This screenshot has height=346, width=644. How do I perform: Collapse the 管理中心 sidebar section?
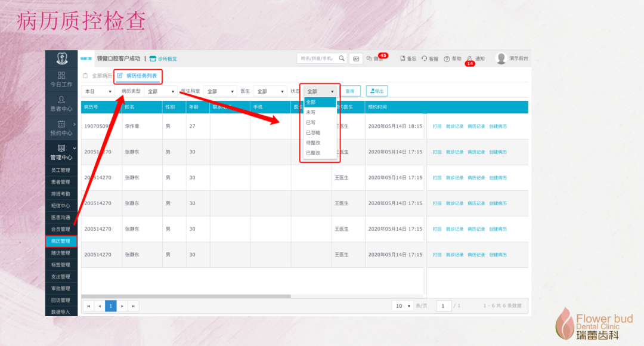pyautogui.click(x=61, y=152)
